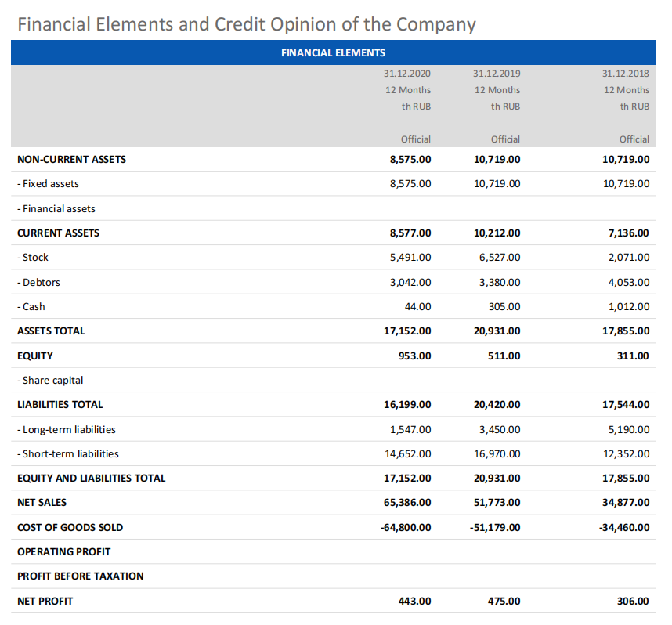Click the short-term liabilities value 14,652.00
The height and width of the screenshot is (625, 672).
pyautogui.click(x=407, y=454)
